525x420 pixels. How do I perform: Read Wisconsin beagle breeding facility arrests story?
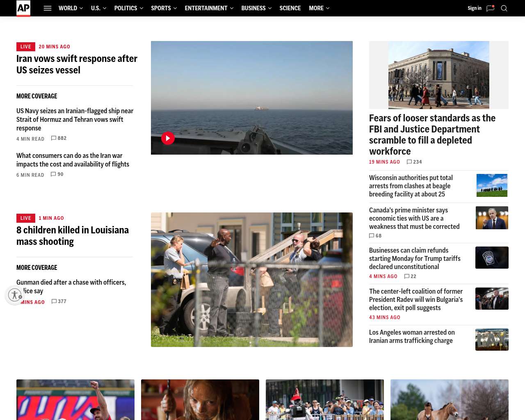pos(411,186)
